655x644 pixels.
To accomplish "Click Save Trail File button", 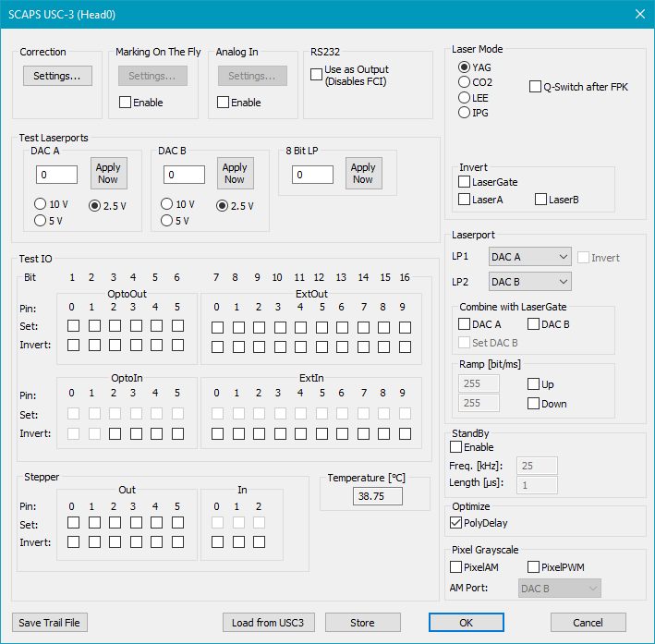I will click(49, 623).
